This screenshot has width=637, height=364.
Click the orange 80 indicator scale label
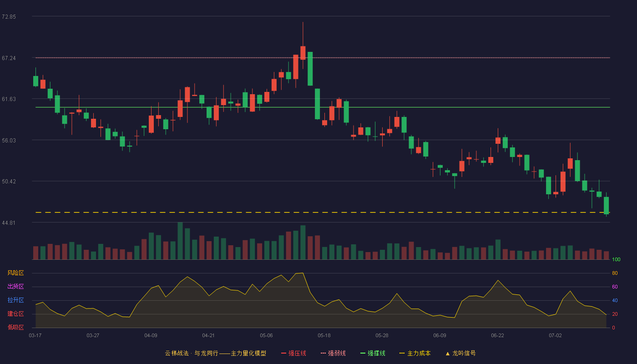click(x=615, y=273)
